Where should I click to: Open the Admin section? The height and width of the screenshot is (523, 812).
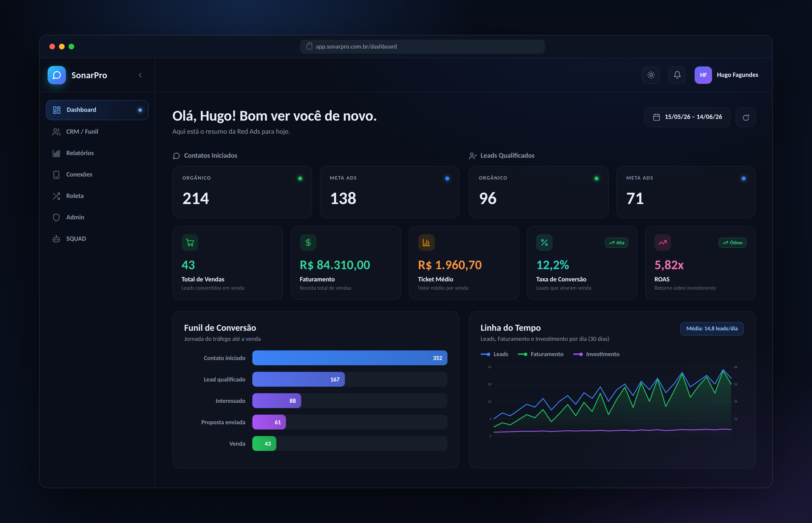(97, 217)
